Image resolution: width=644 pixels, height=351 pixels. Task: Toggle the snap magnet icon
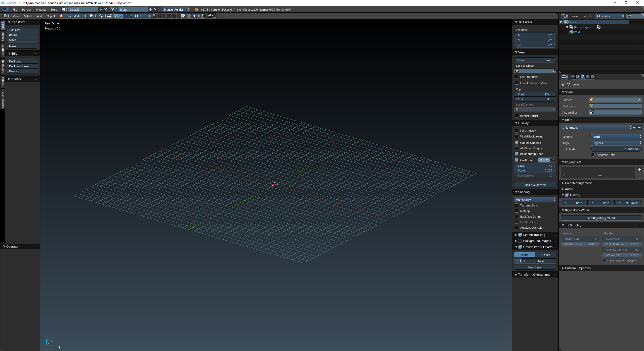coord(189,16)
